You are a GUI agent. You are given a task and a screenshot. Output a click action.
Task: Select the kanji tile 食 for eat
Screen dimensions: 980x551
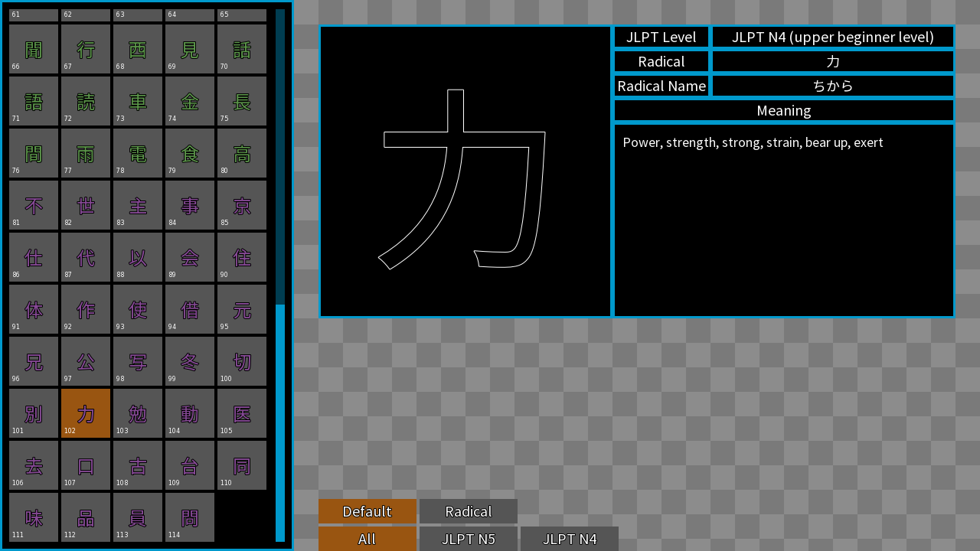click(x=190, y=152)
